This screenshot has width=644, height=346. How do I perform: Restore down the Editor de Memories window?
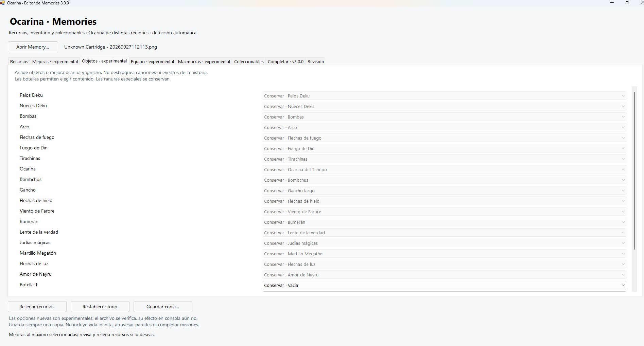tap(627, 3)
